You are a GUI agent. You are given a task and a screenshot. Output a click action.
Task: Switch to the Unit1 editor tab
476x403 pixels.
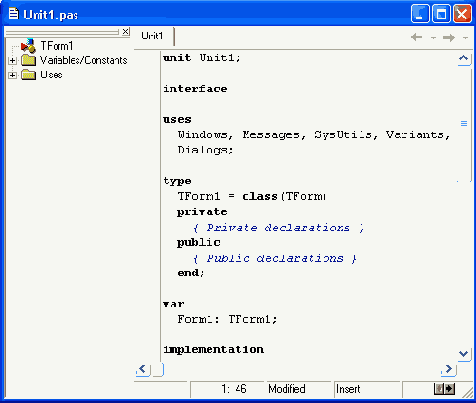(x=152, y=36)
